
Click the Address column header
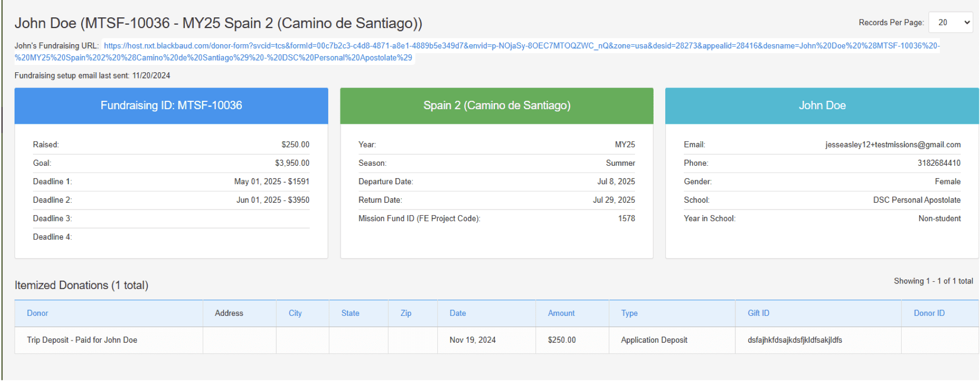coord(229,313)
